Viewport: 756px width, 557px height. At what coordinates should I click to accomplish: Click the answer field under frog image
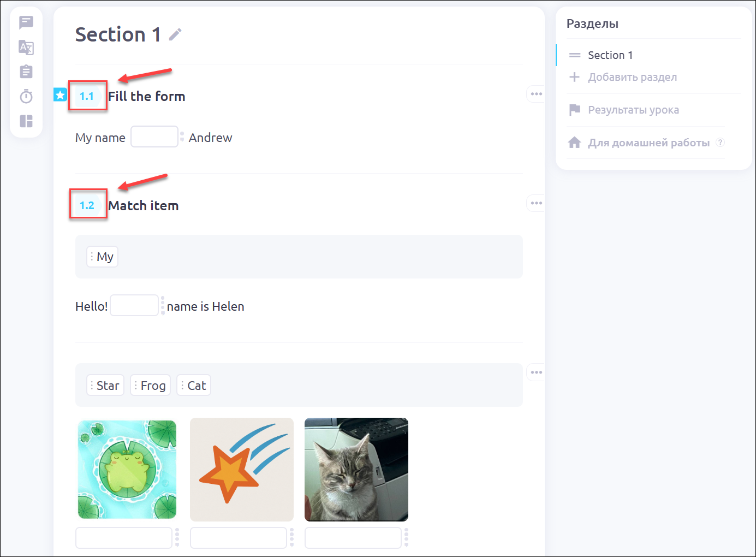pyautogui.click(x=124, y=538)
